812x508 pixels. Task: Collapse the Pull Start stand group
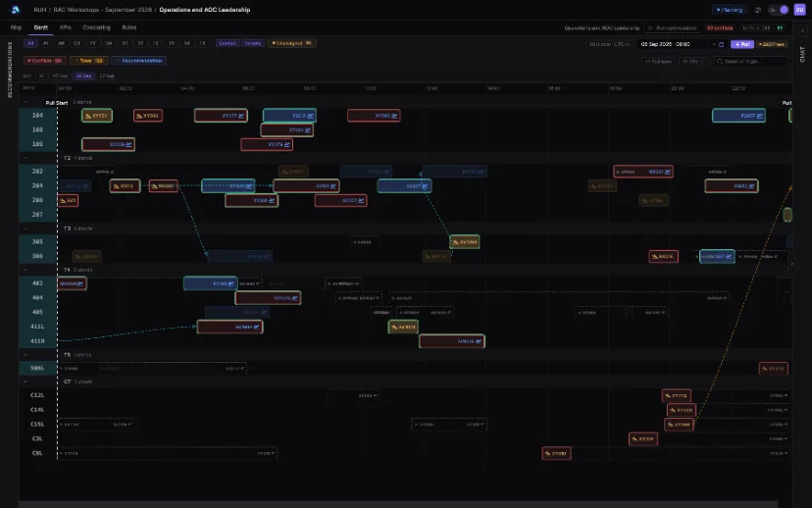point(25,103)
